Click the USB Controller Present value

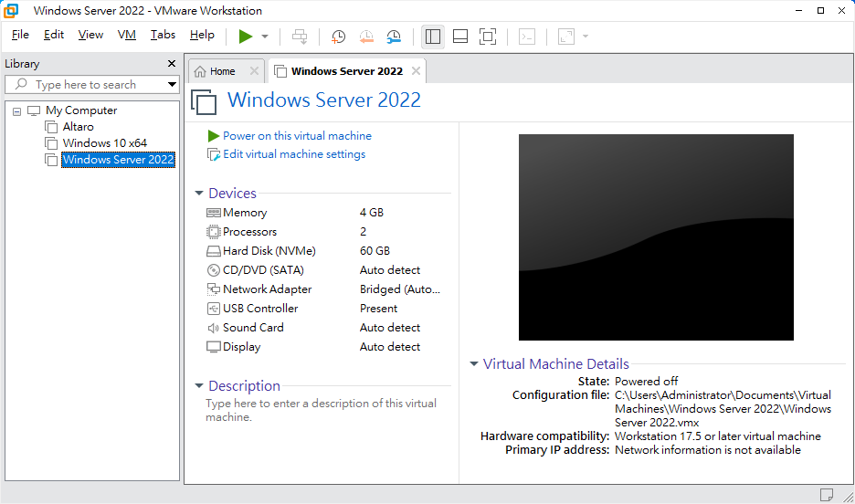click(378, 309)
